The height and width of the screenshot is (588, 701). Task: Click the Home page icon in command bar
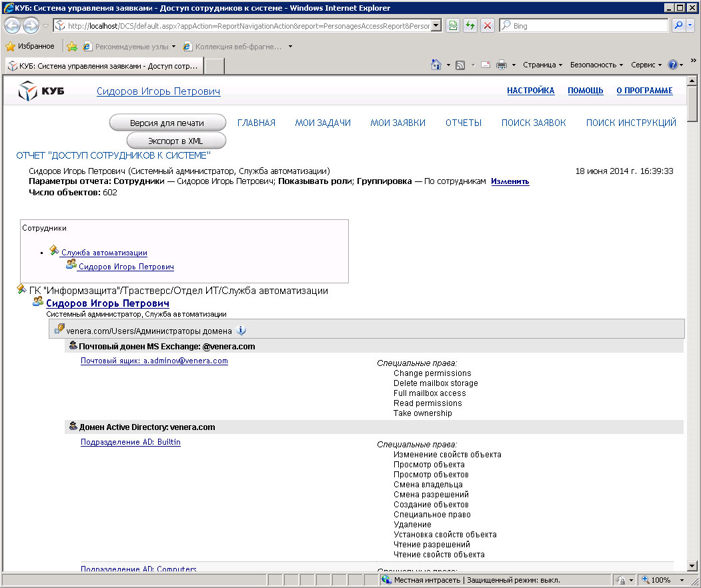[x=436, y=65]
